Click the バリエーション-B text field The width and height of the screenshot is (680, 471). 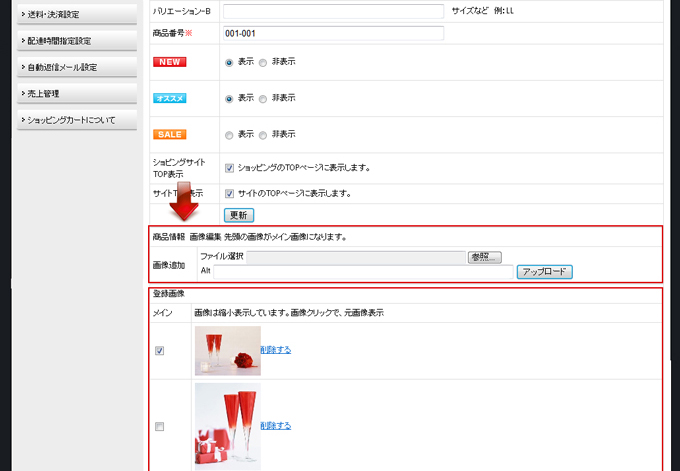pyautogui.click(x=332, y=11)
